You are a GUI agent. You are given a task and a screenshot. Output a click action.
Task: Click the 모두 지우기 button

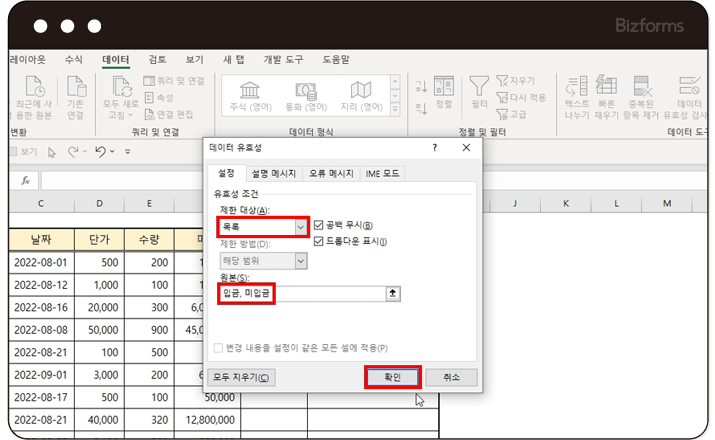pyautogui.click(x=241, y=378)
